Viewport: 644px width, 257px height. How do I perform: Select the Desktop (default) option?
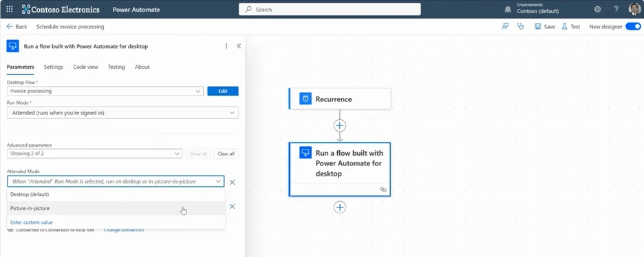(116, 194)
